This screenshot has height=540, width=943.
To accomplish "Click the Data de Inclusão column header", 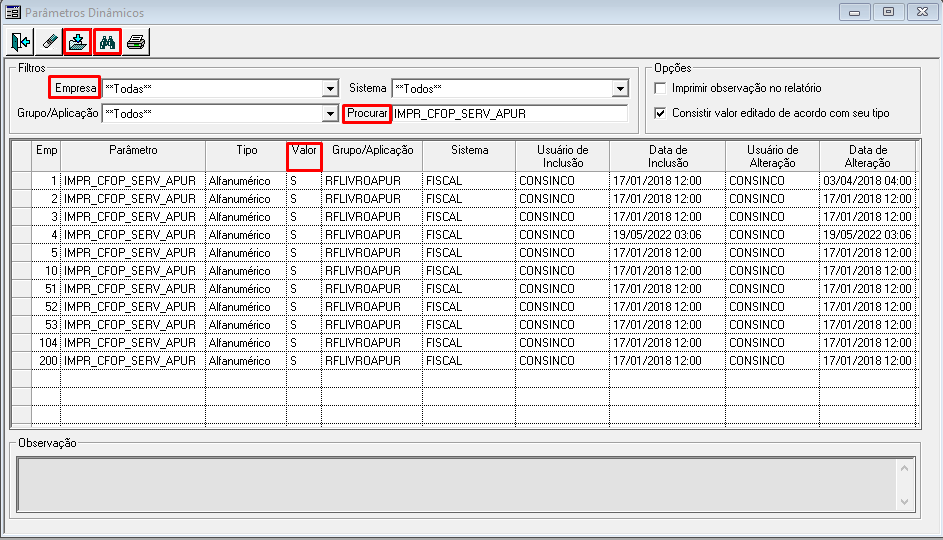I will click(x=668, y=156).
